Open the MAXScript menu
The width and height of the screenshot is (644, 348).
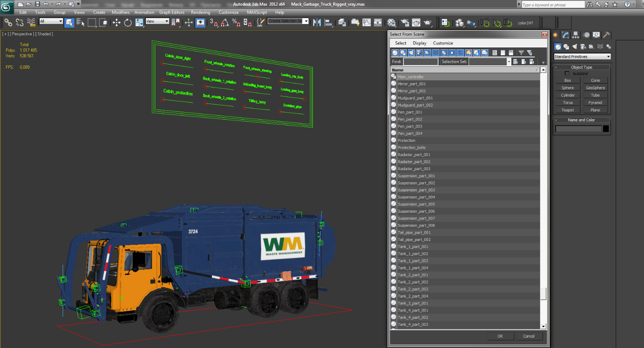pyautogui.click(x=257, y=12)
